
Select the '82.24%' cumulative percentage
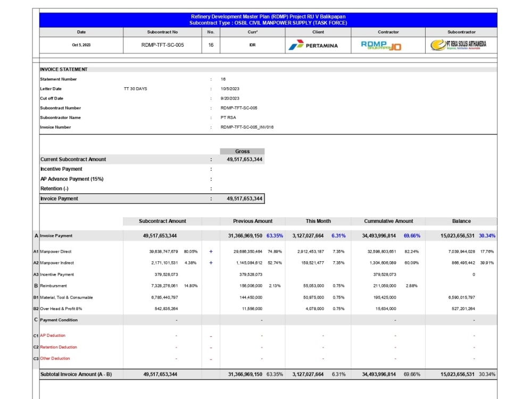click(x=412, y=252)
